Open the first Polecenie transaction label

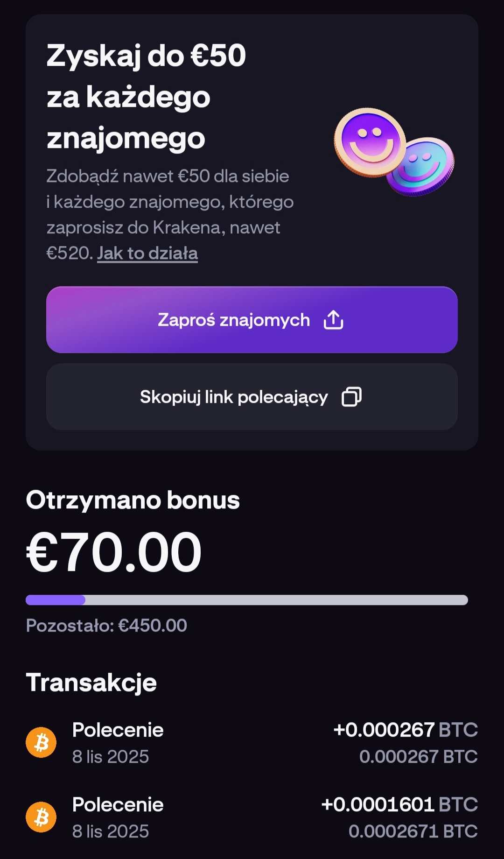[x=118, y=730]
